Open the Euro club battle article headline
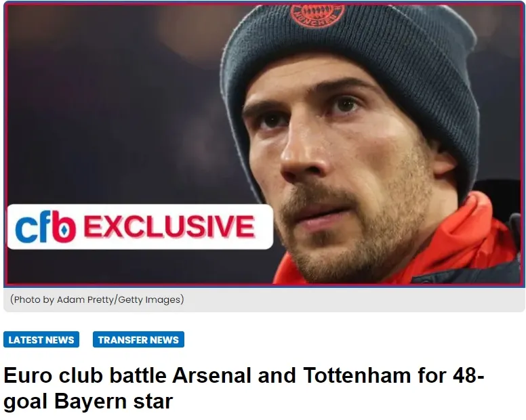Image resolution: width=526 pixels, height=420 pixels. (244, 388)
